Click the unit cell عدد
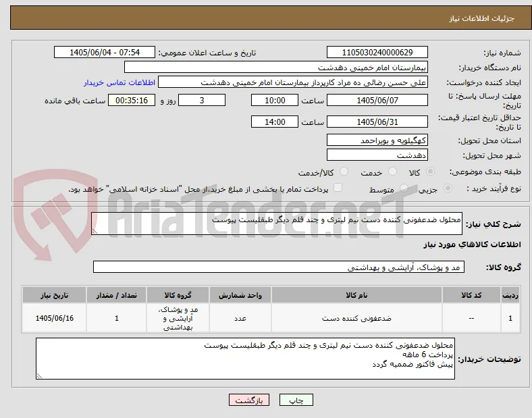The height and width of the screenshot is (418, 532). [240, 318]
